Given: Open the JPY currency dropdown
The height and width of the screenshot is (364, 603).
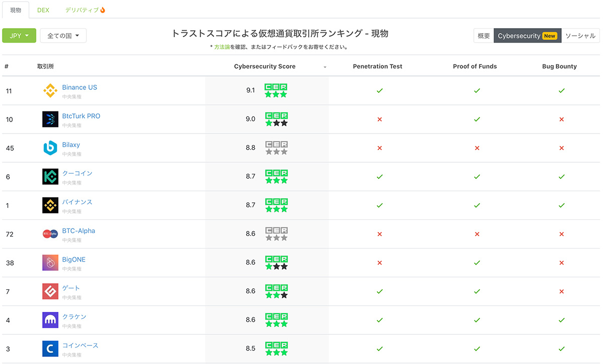Looking at the screenshot, I should point(19,36).
